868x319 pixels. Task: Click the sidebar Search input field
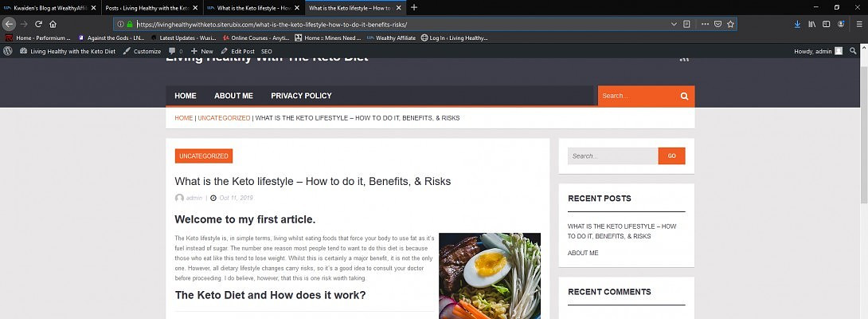coord(613,156)
